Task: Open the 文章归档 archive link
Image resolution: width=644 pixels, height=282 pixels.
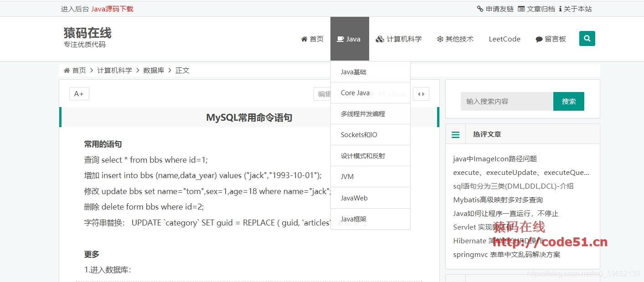Action: (x=536, y=9)
